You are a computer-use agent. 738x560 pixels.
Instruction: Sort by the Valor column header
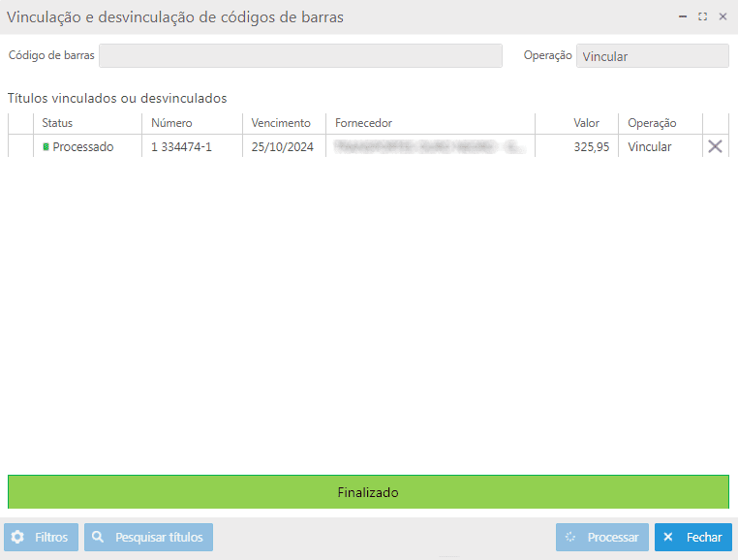[586, 123]
